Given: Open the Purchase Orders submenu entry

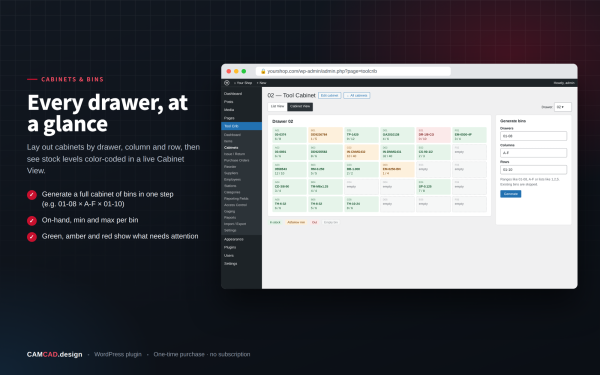Looking at the screenshot, I should pyautogui.click(x=236, y=160).
